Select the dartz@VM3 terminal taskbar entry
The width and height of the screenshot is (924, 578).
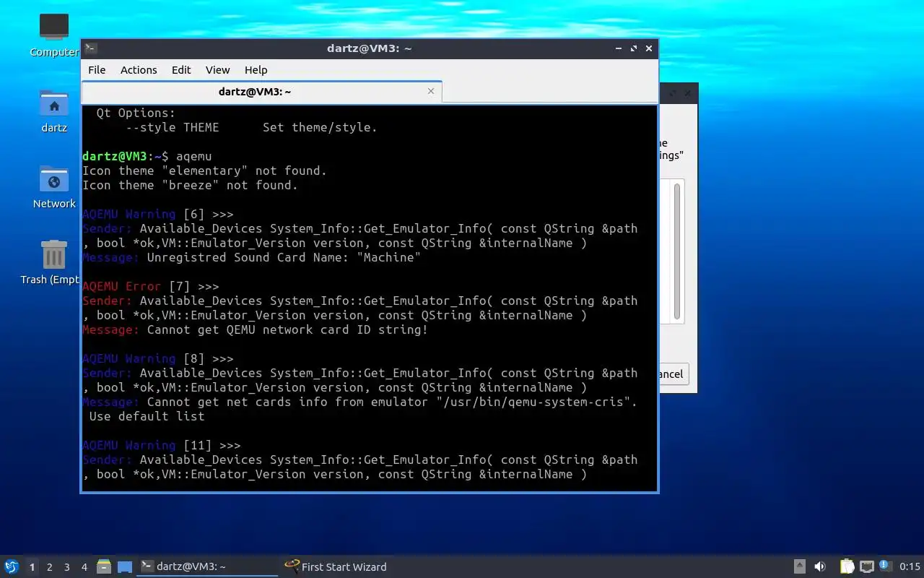tap(207, 566)
